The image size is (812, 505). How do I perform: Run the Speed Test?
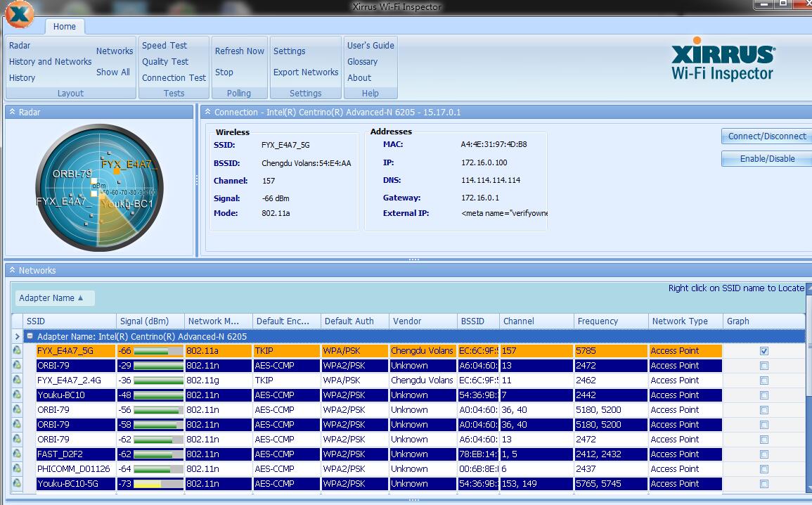[x=165, y=46]
